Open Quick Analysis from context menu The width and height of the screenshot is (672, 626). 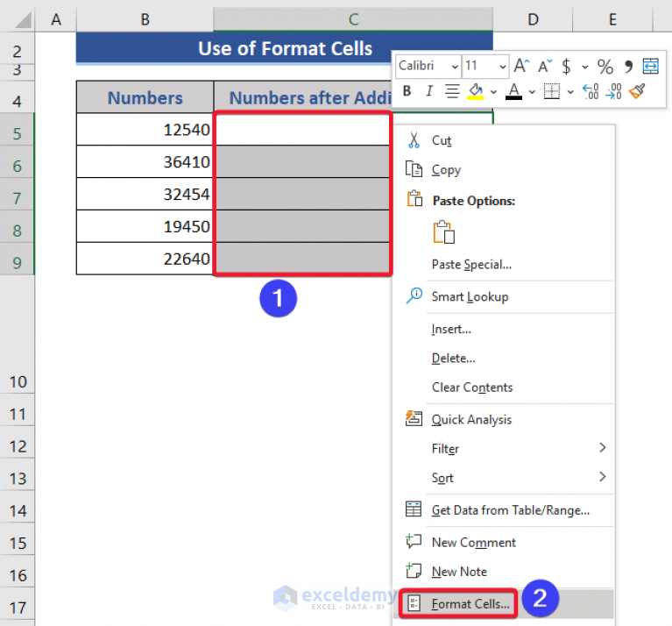(504, 420)
